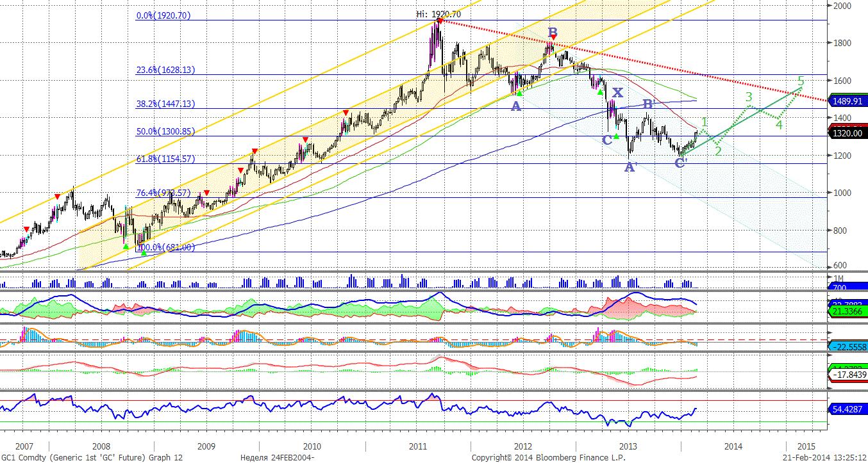868x463 pixels.
Task: Select the blue wave label X
Action: tap(617, 92)
